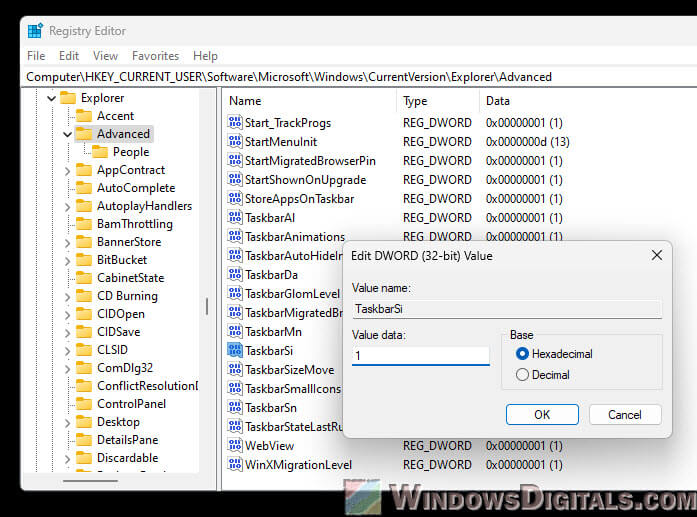Click the DWORD icon next to Start_TrackProgs
The image size is (697, 517).
point(235,122)
